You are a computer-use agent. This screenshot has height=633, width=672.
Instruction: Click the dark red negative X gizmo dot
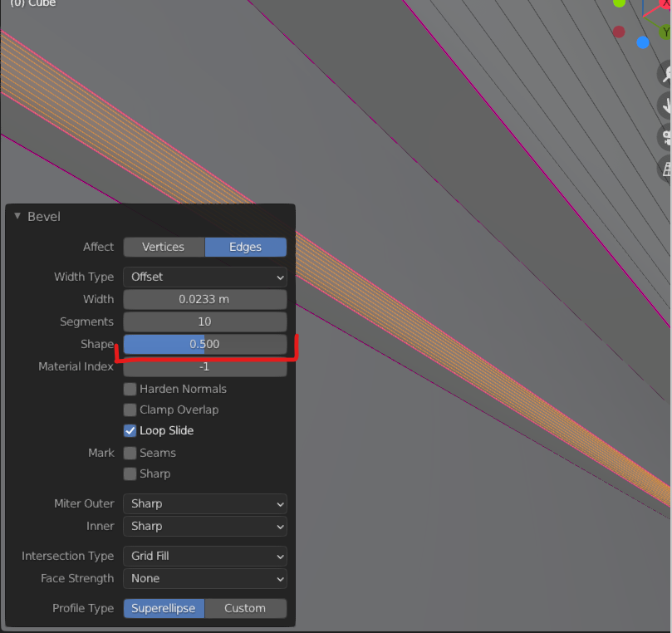tap(619, 32)
